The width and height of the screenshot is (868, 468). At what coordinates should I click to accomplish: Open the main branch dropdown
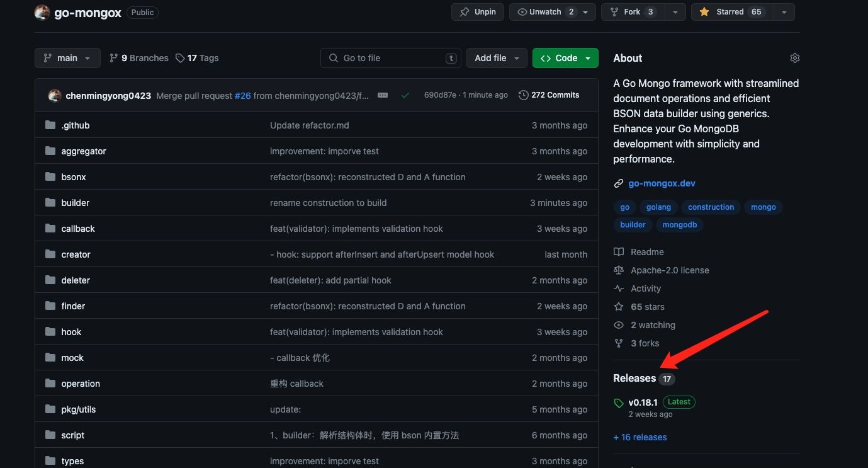point(67,57)
